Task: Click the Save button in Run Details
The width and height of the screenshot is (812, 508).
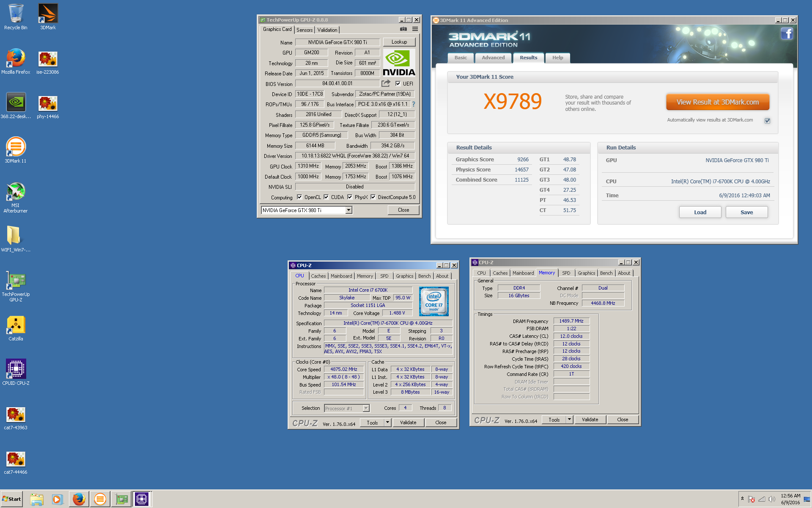Action: coord(746,212)
